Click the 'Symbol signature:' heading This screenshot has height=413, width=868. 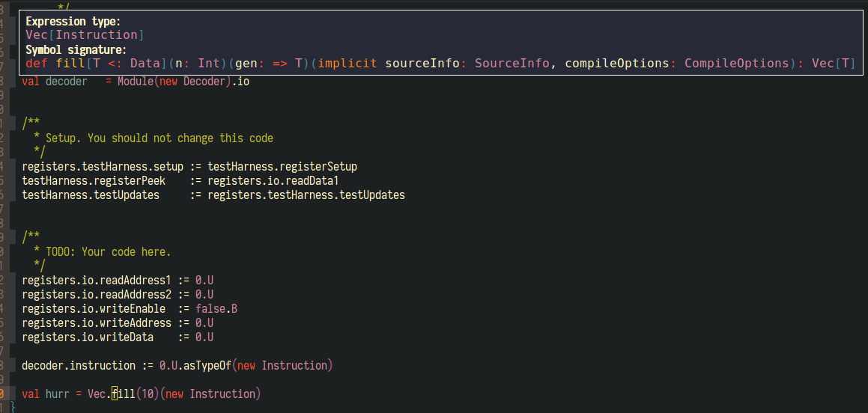click(76, 49)
